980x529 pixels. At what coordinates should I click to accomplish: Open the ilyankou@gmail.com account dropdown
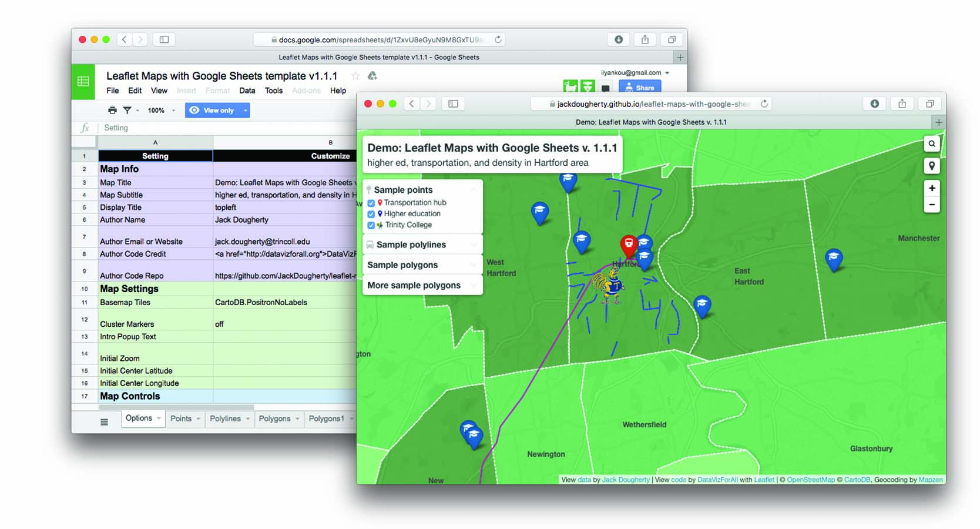(635, 73)
